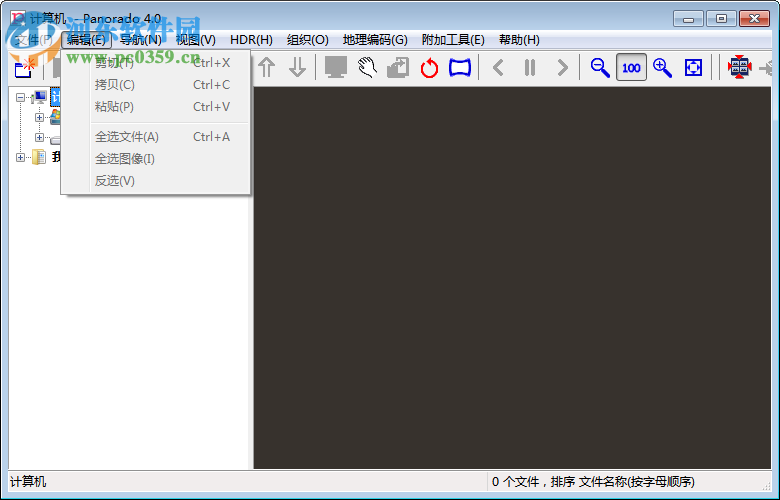Click the zoom out magnifier

point(600,68)
